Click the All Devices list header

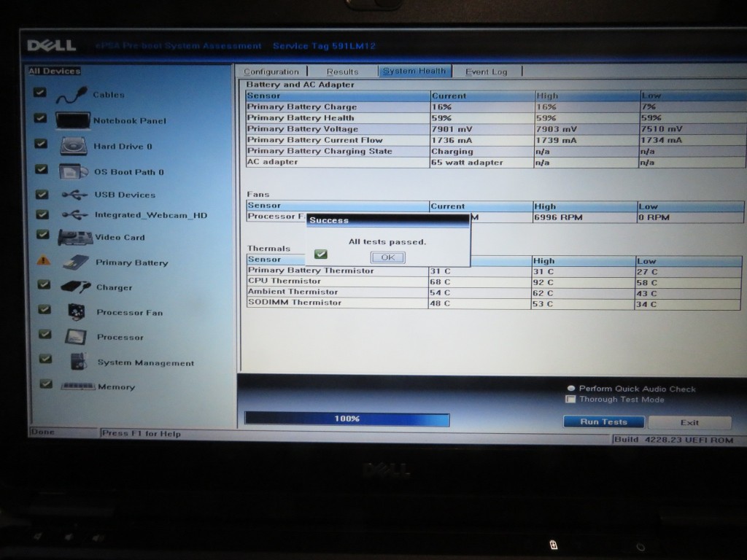tap(54, 71)
